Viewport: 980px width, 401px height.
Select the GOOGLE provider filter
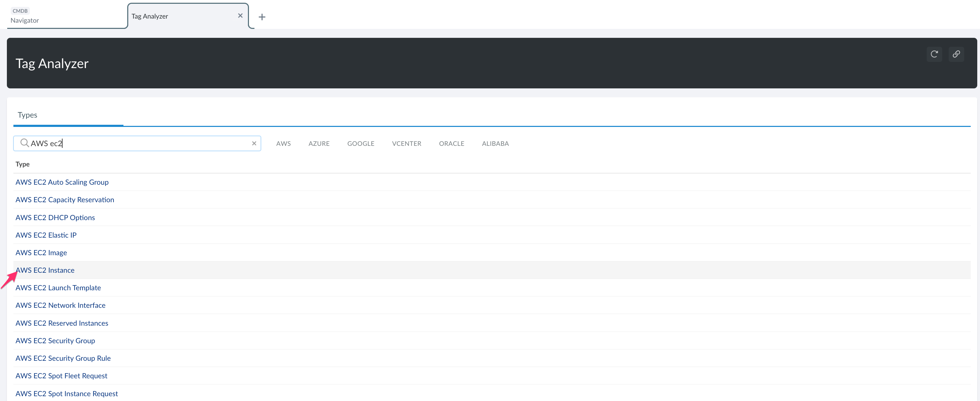click(361, 143)
